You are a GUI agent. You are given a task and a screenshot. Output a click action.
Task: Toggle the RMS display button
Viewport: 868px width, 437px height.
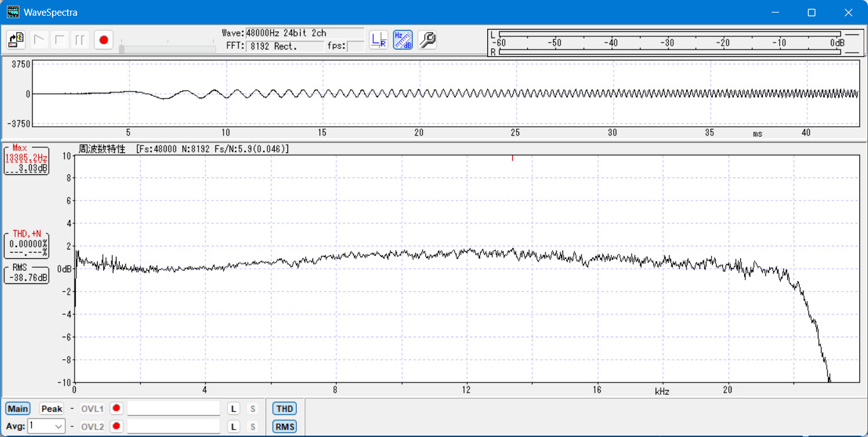(x=284, y=427)
